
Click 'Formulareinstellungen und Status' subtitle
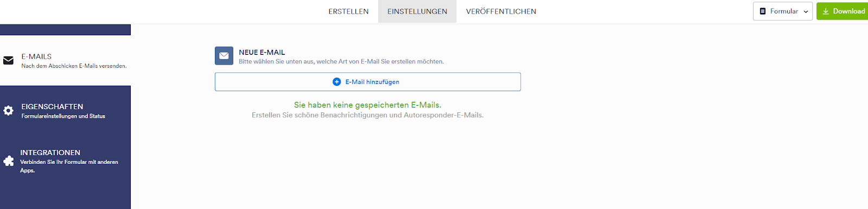[x=63, y=116]
